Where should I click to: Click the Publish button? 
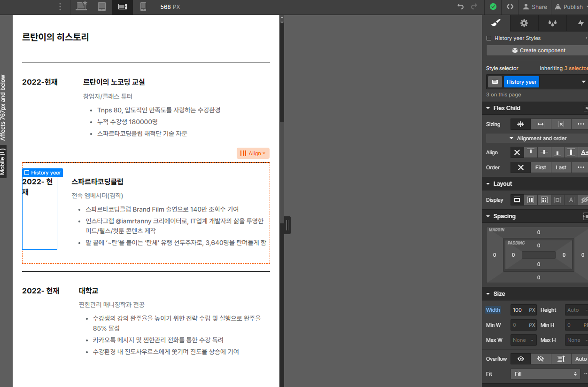click(x=569, y=7)
